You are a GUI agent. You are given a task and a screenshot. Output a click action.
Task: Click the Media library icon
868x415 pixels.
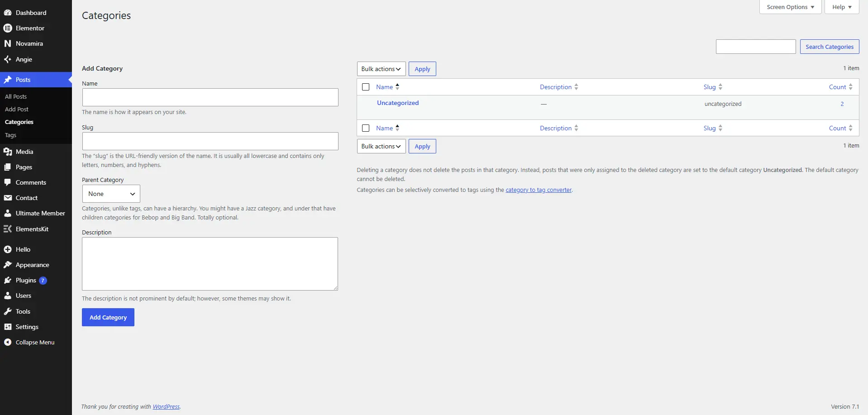click(8, 152)
